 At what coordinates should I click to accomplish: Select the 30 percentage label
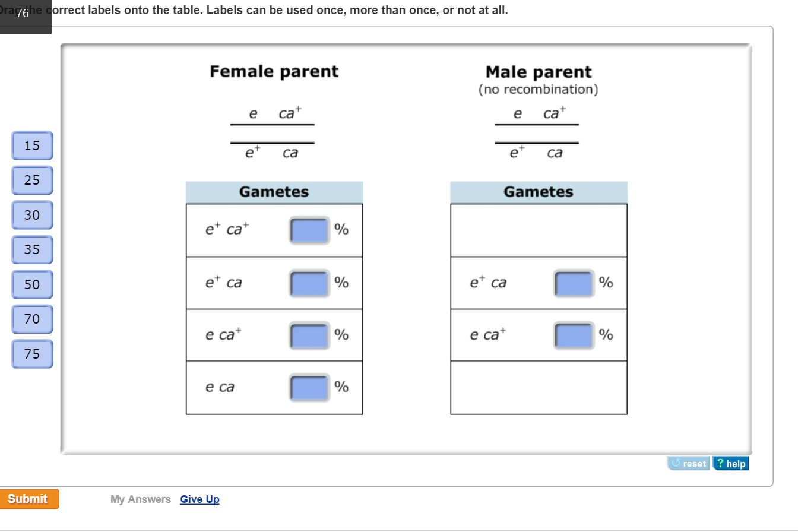tap(32, 215)
